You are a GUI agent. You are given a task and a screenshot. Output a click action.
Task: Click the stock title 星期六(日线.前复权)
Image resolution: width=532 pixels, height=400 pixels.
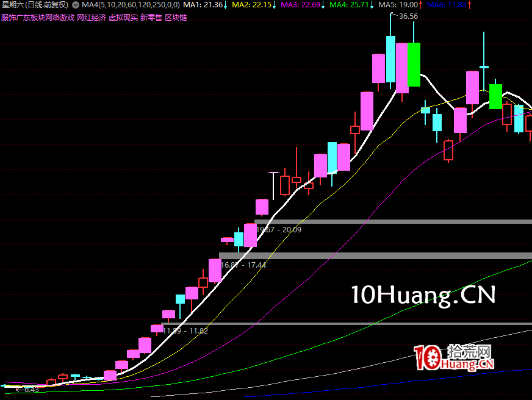35,5
